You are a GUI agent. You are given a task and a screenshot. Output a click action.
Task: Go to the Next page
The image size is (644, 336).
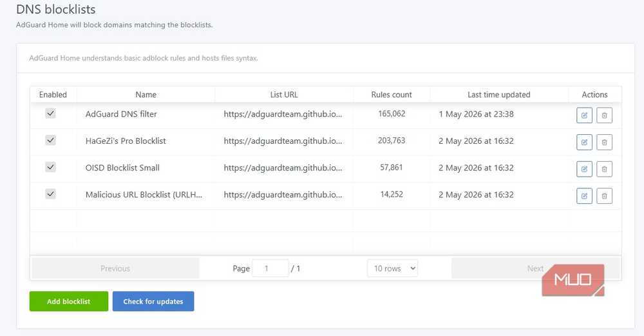(536, 268)
